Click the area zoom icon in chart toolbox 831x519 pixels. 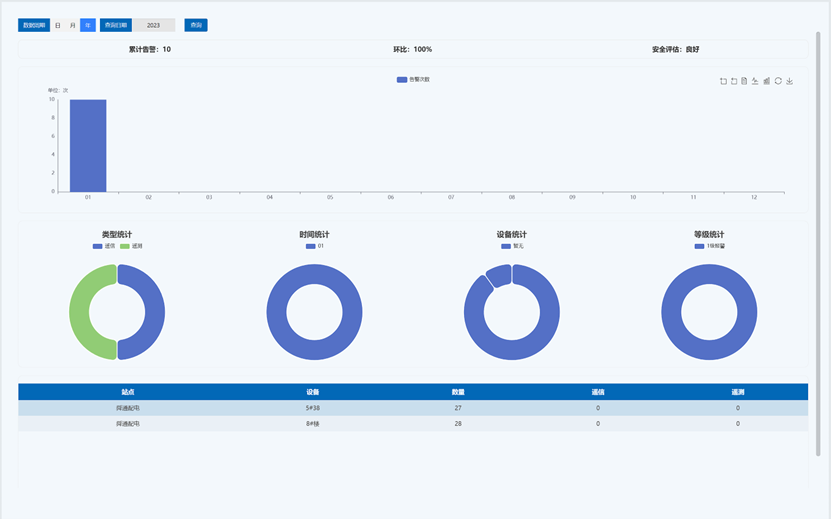click(x=723, y=81)
